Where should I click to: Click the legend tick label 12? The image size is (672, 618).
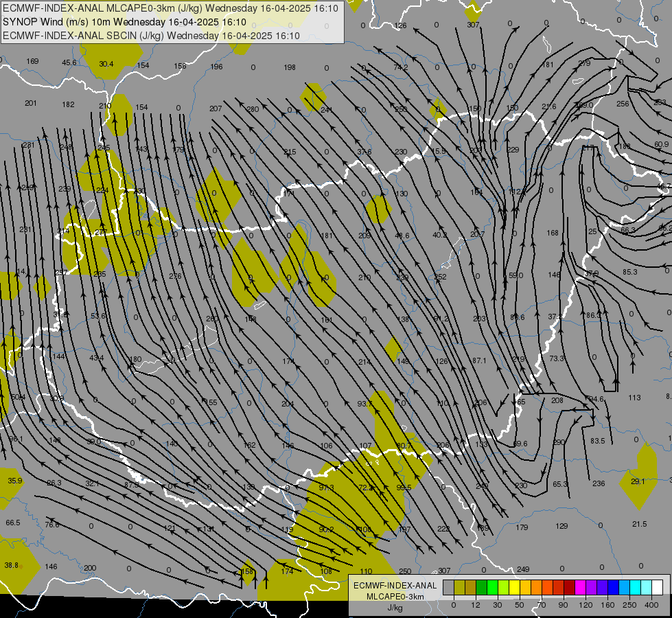pos(476,605)
